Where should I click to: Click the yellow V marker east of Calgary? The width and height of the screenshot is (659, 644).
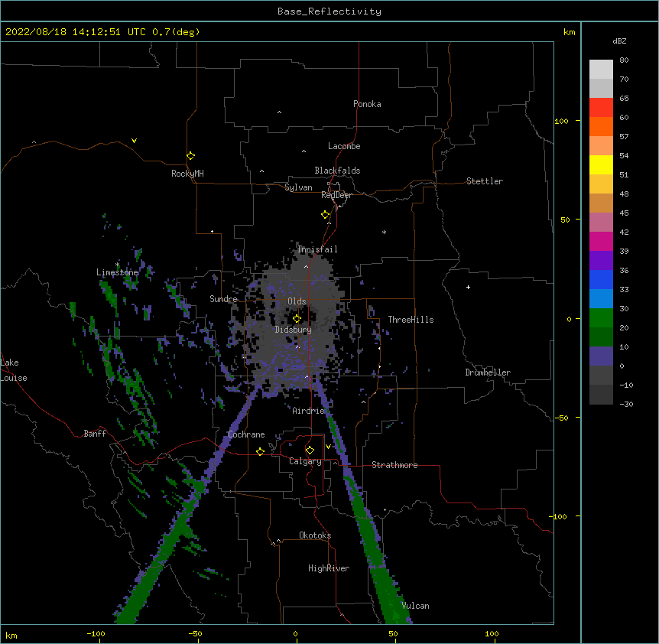pyautogui.click(x=328, y=447)
